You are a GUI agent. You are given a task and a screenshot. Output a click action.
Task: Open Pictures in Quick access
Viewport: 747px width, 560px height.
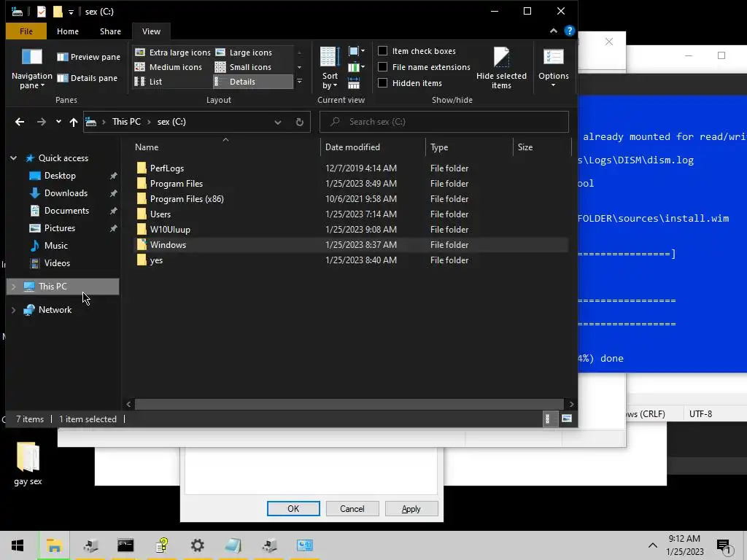tap(60, 228)
